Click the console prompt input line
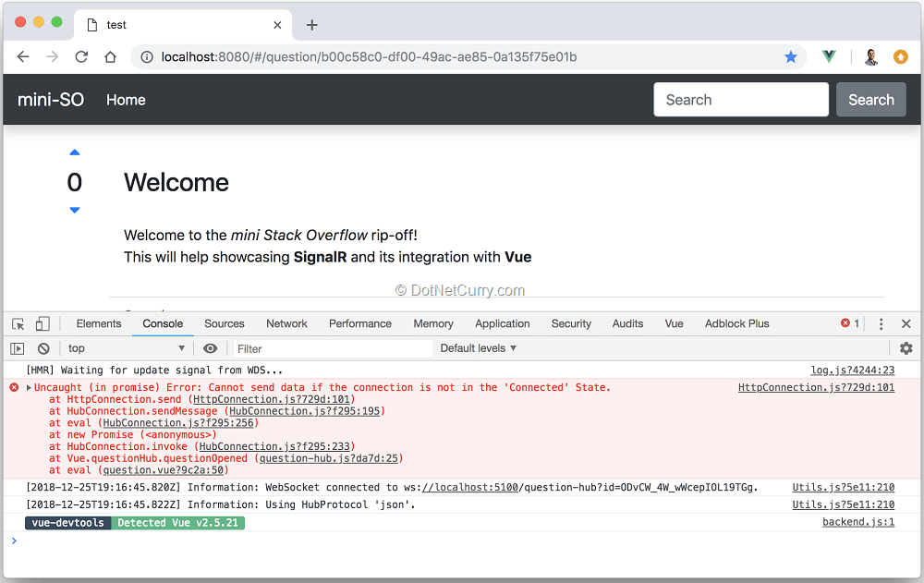Screen dimensions: 924x583 point(462,540)
